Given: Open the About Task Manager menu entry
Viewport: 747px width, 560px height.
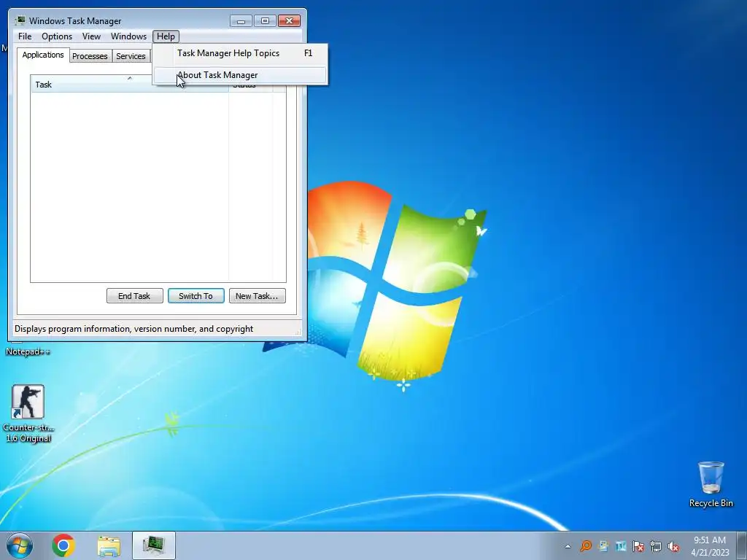Looking at the screenshot, I should tap(240, 75).
